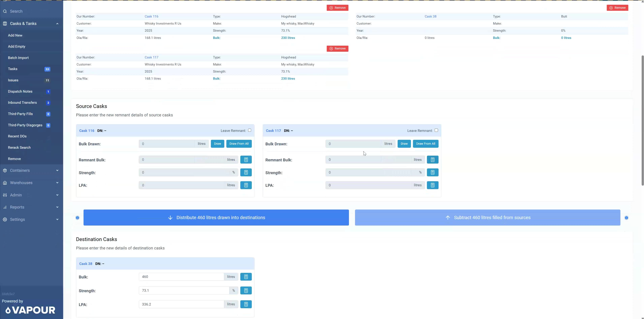This screenshot has width=644, height=319.
Task: Click the page vertical scrollbar
Action: click(x=642, y=120)
